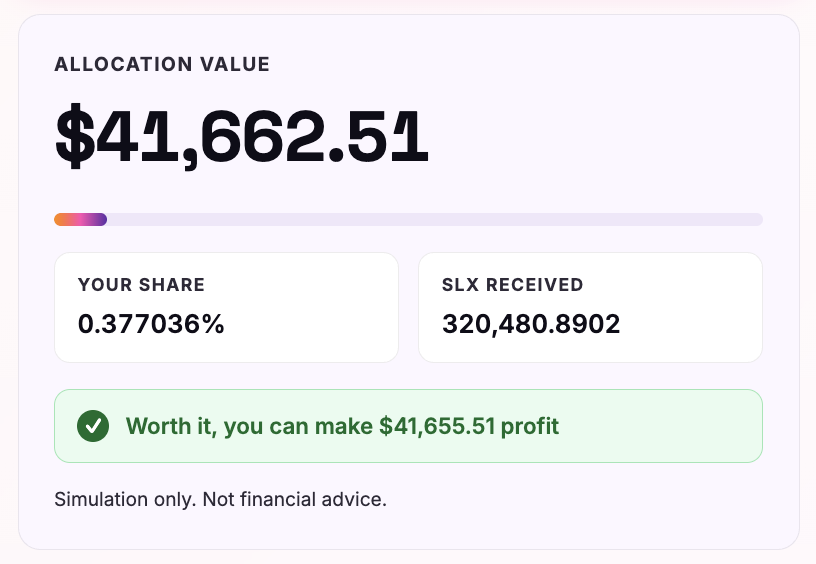Select the $41,662.51 allocation amount
Viewport: 816px width, 564px height.
click(x=242, y=136)
